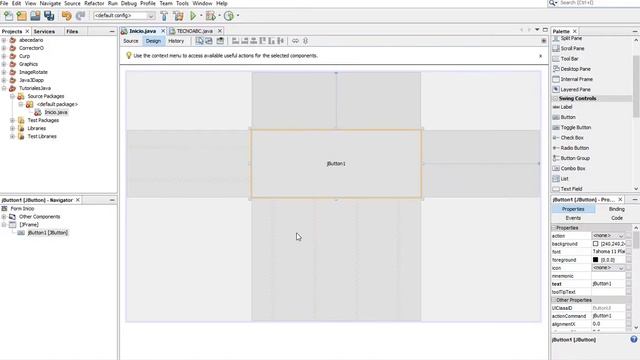Click the text property value field

[608, 284]
